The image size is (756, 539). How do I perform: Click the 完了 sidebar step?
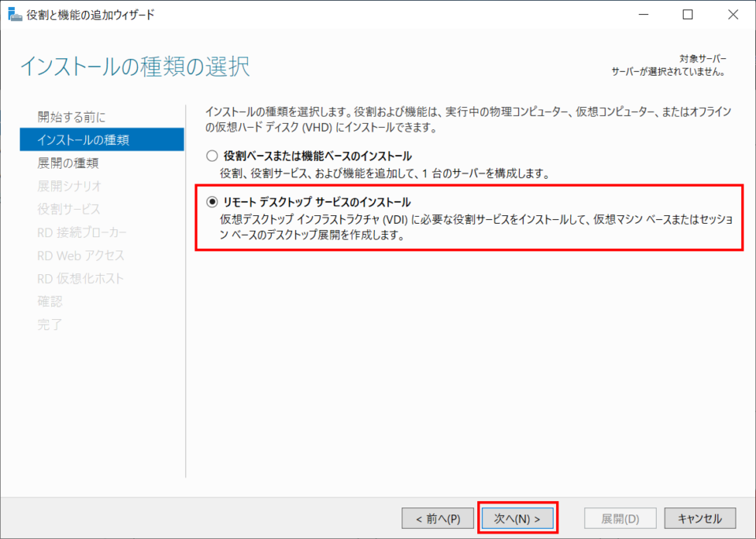(x=50, y=325)
